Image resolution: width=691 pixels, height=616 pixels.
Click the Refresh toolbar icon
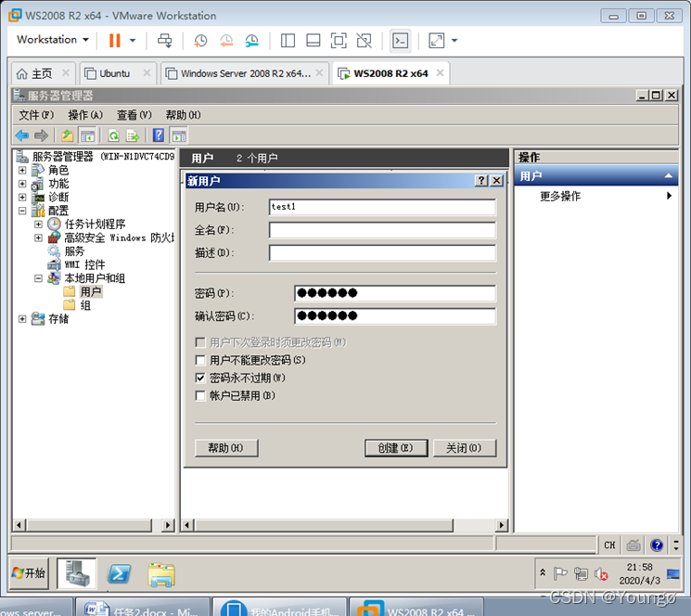pos(114,135)
